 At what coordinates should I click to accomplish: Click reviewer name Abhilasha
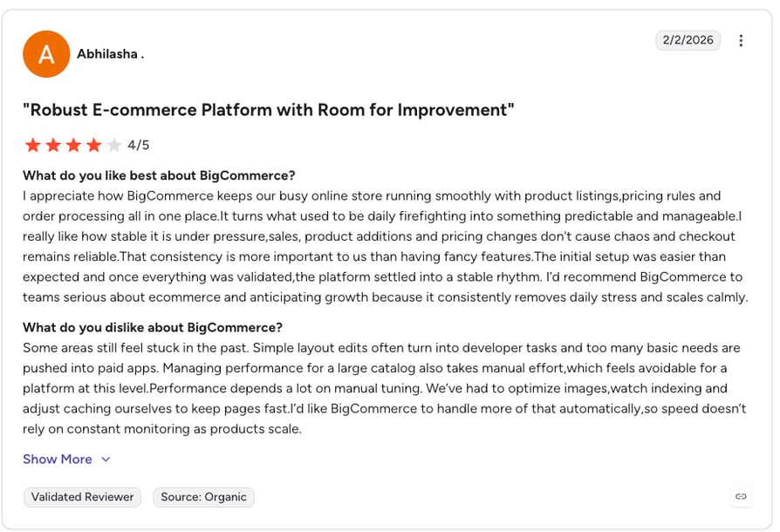coord(111,54)
